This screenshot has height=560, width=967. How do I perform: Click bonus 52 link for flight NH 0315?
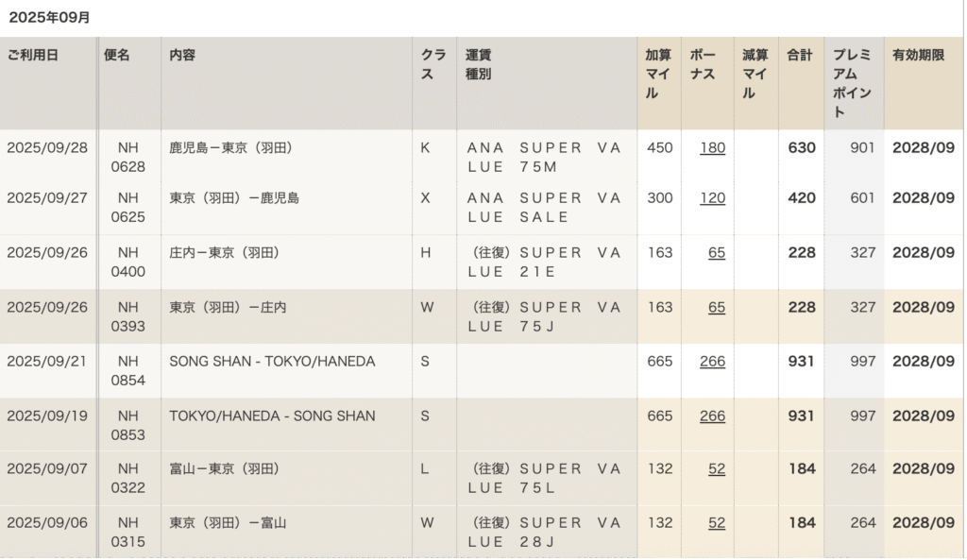coord(717,523)
